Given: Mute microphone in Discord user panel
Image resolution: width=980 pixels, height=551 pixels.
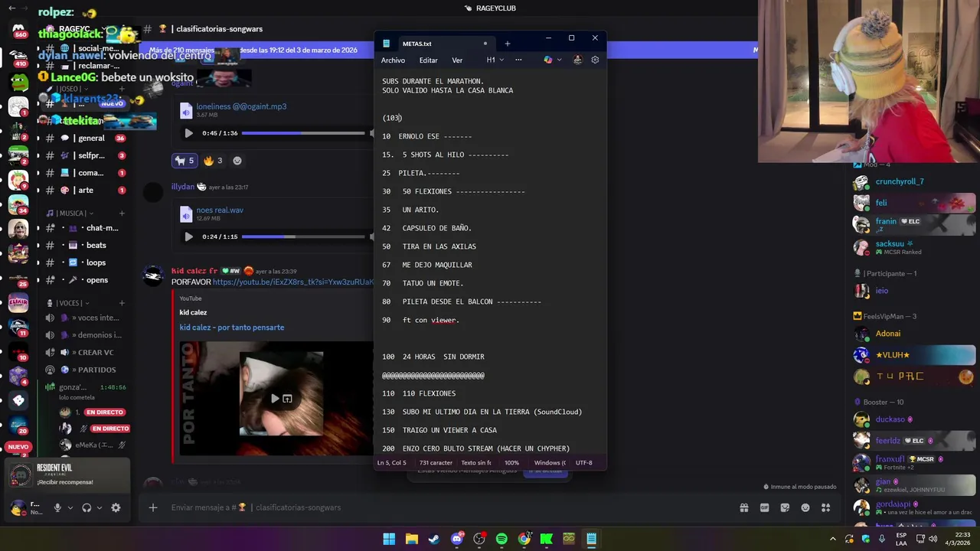Looking at the screenshot, I should pyautogui.click(x=57, y=507).
